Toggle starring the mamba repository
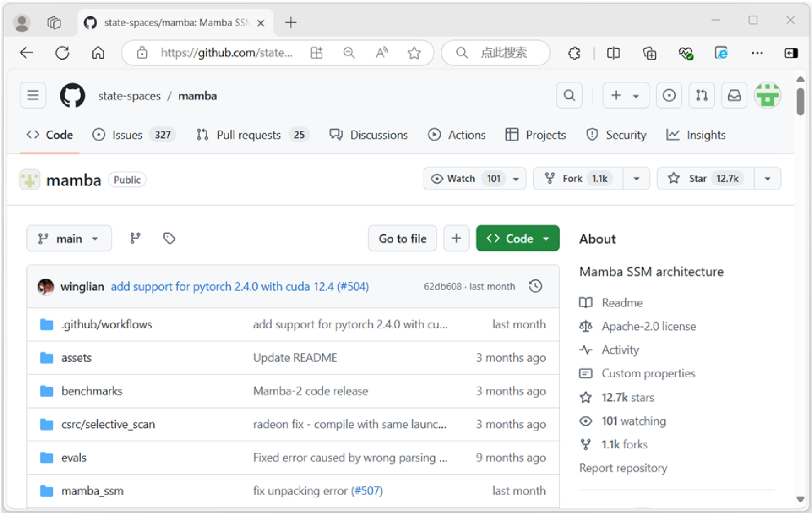812x513 pixels. (x=706, y=178)
